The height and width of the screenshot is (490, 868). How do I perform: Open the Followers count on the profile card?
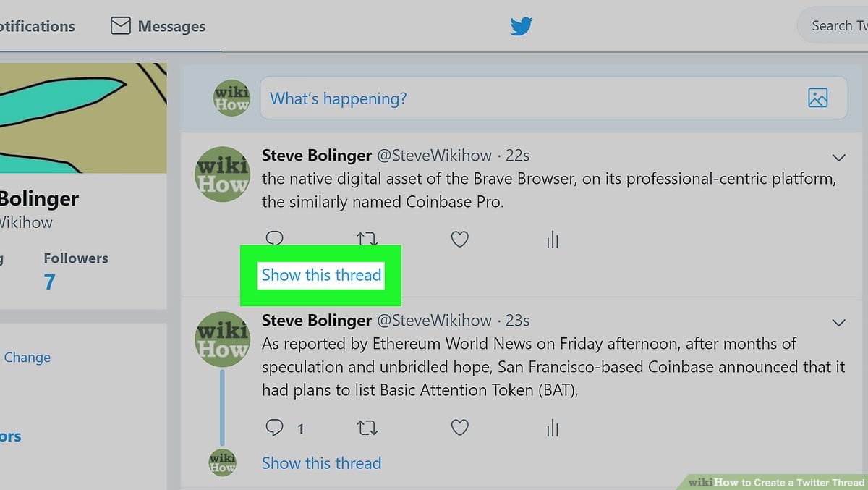coord(49,282)
